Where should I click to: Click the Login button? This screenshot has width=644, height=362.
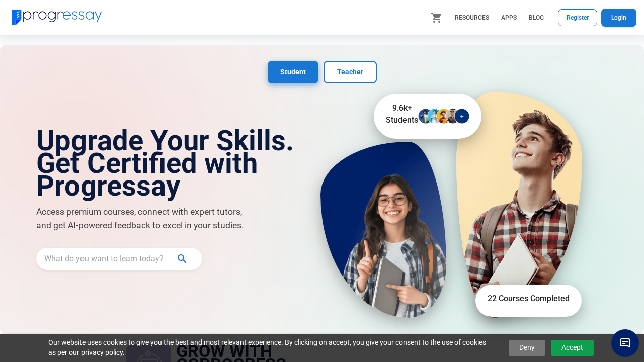[x=619, y=18]
